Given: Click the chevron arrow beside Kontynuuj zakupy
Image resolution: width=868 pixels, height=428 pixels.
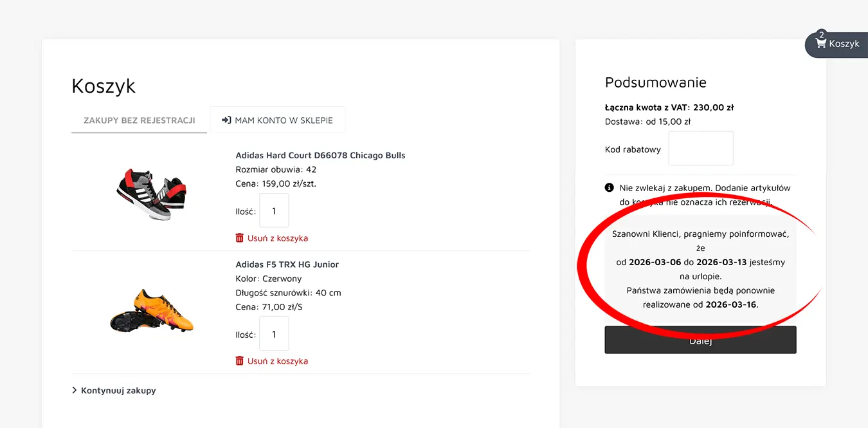Looking at the screenshot, I should point(75,390).
